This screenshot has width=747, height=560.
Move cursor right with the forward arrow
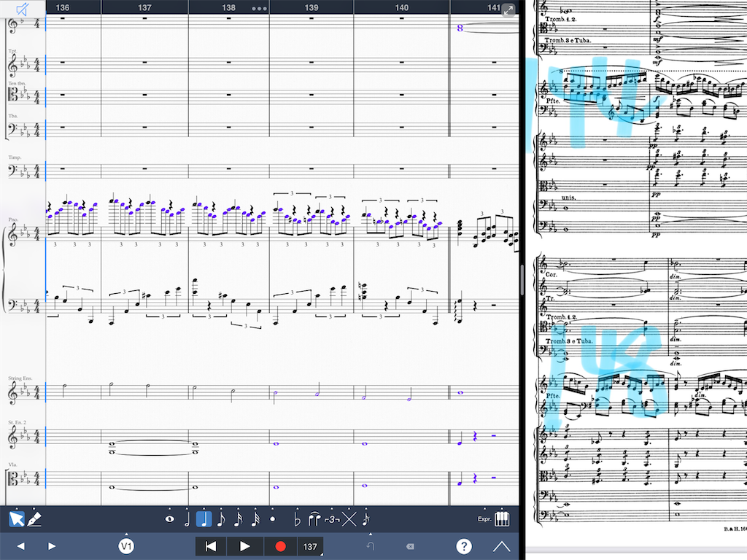click(x=52, y=546)
